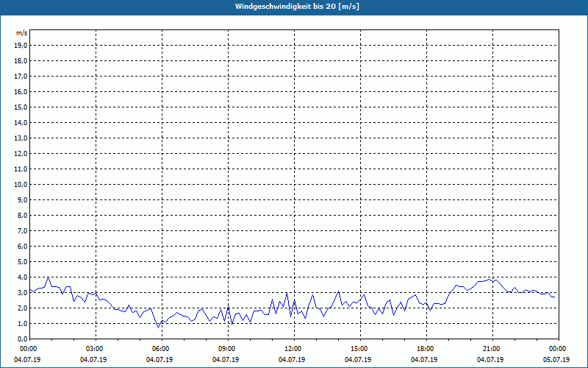
Task: Pick the '0,0' y-axis value
Action: (22, 339)
